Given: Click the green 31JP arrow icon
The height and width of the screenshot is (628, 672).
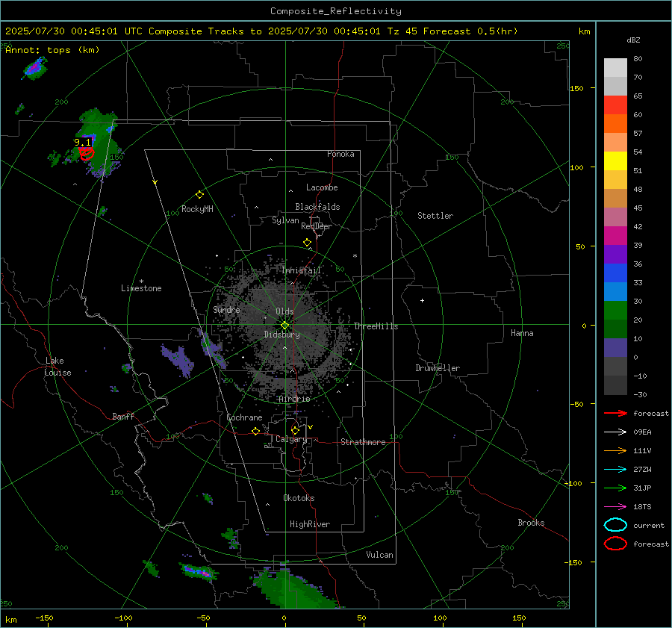Looking at the screenshot, I should coord(615,488).
